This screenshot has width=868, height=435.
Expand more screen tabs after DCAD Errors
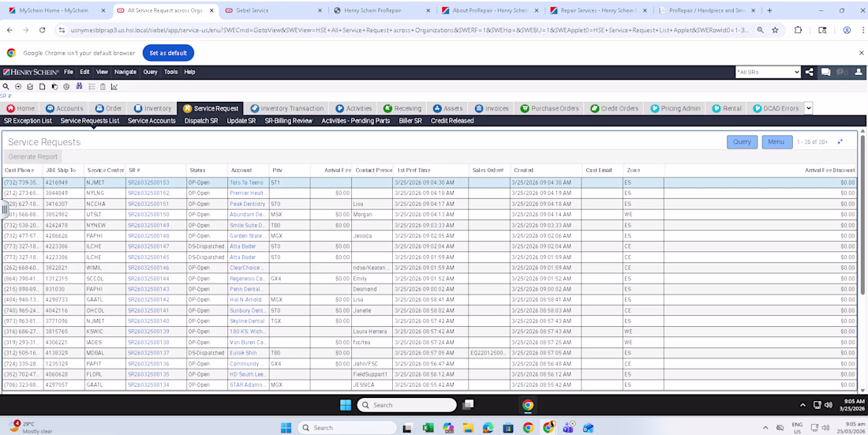(808, 109)
